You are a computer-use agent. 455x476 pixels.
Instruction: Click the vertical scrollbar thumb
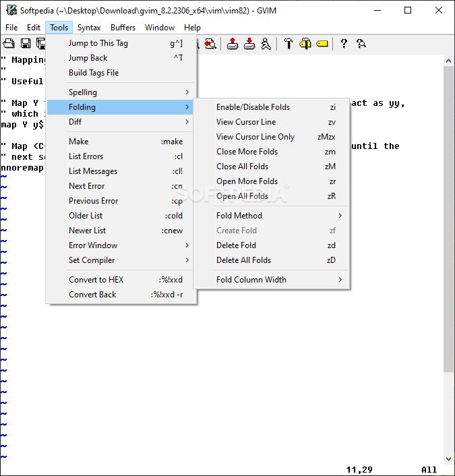point(448,219)
